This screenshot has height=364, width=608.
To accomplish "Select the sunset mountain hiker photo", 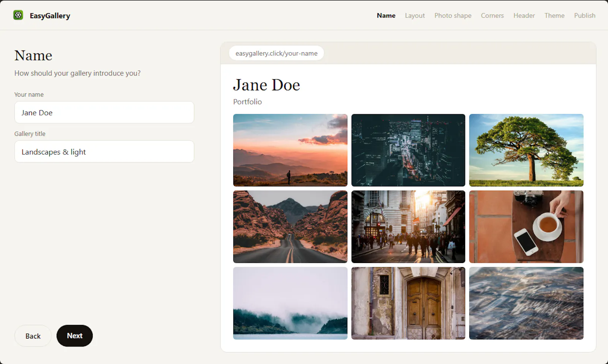I will click(x=290, y=150).
